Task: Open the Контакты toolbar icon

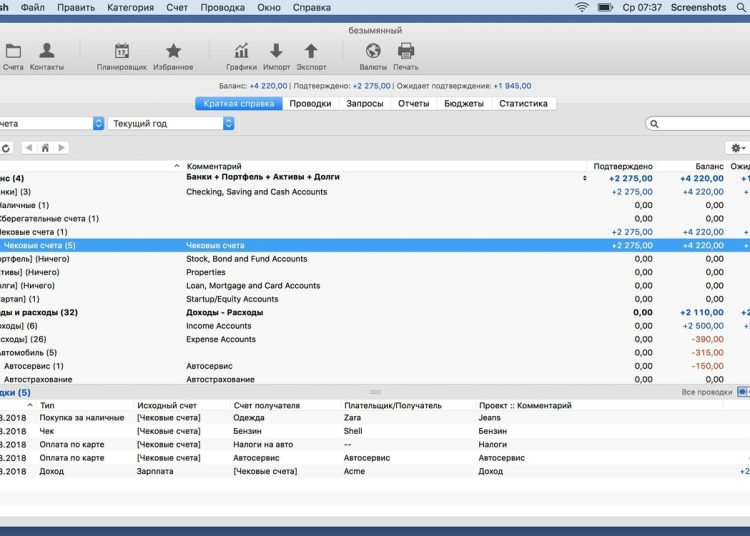Action: 46,51
